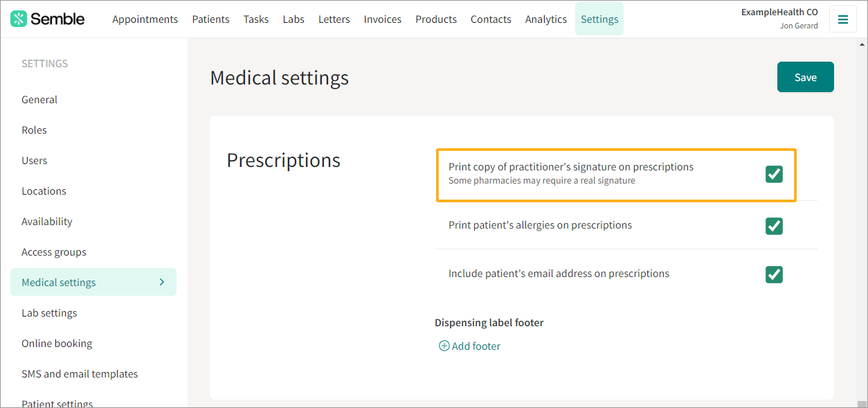Open the Labs menu item
868x408 pixels.
(293, 19)
